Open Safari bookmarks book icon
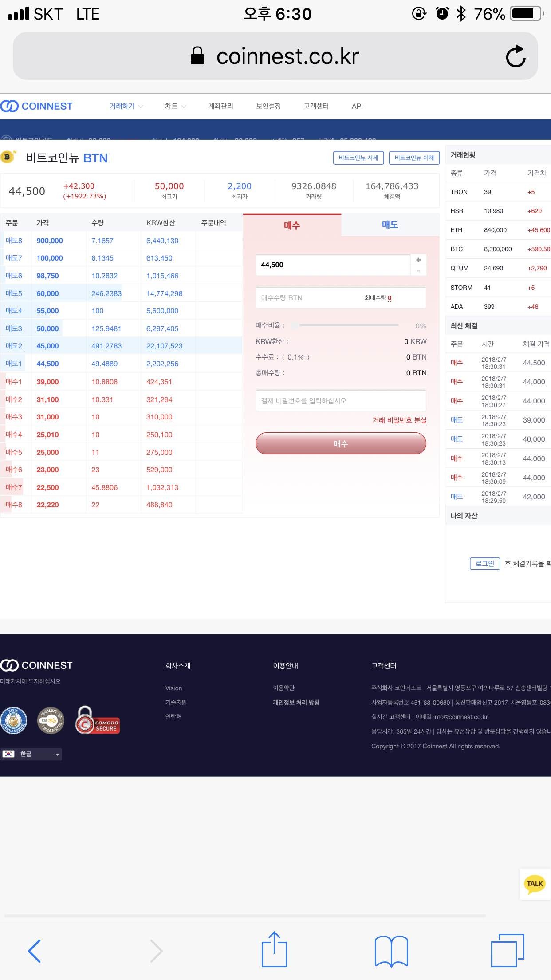The image size is (551, 980). (391, 951)
